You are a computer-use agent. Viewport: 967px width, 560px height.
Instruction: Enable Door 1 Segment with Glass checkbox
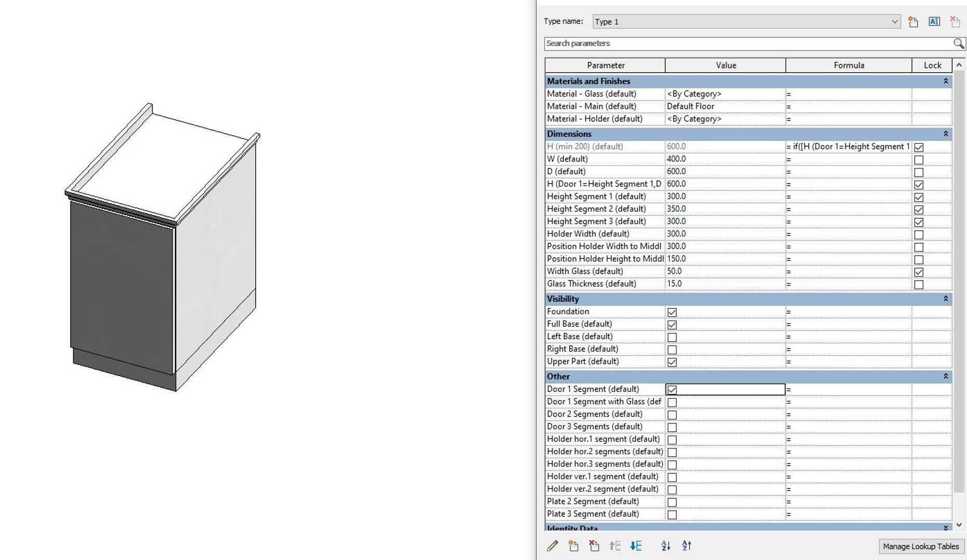(x=672, y=402)
